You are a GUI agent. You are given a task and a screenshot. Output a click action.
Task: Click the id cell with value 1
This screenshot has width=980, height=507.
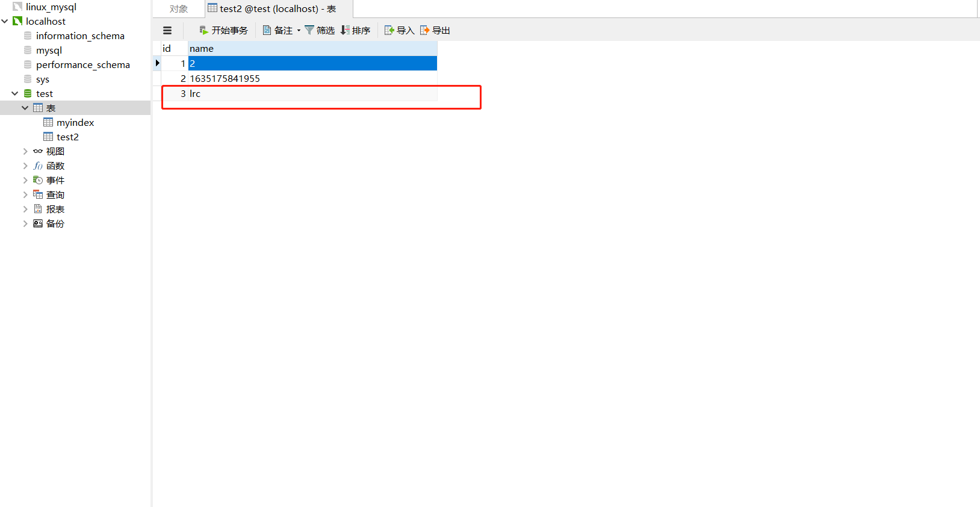pyautogui.click(x=175, y=63)
